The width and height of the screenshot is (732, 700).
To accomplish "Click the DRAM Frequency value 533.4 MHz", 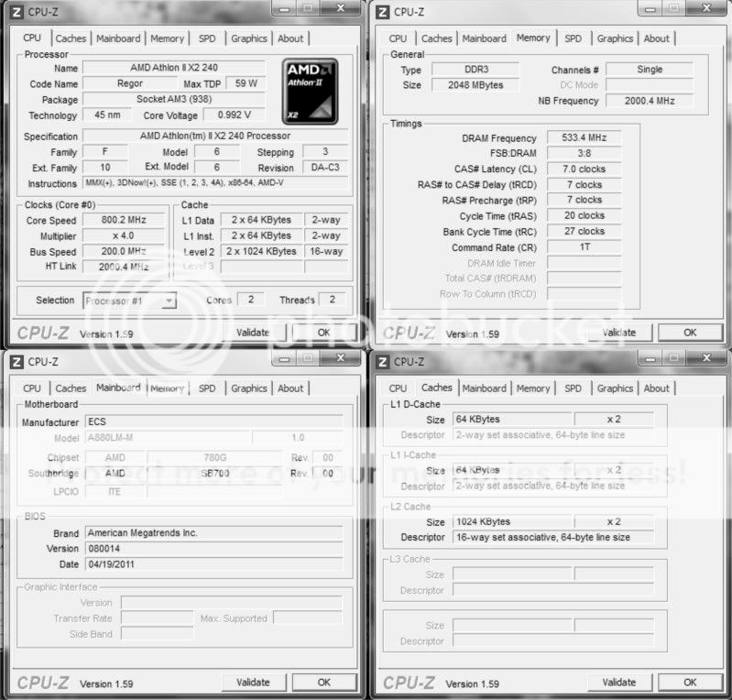I will [584, 137].
